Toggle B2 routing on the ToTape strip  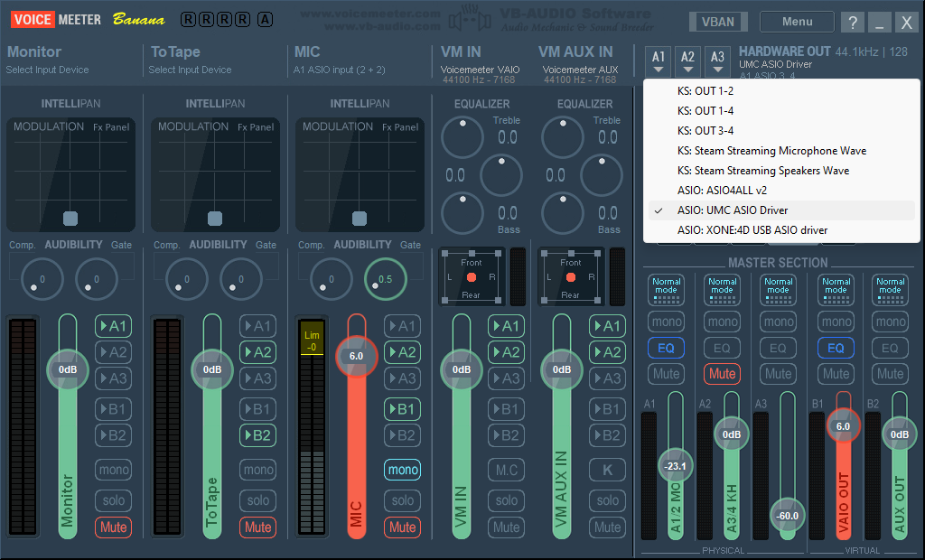pyautogui.click(x=257, y=435)
